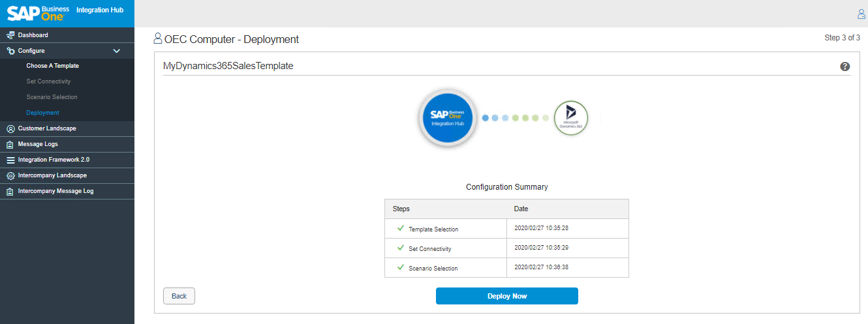Click the Back button
Image resolution: width=868 pixels, height=324 pixels.
click(x=179, y=296)
